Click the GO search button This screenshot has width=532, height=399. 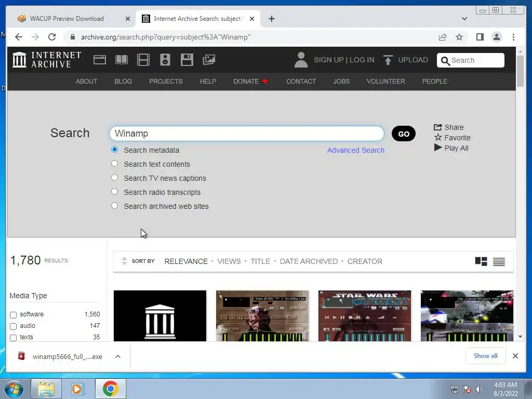(403, 134)
